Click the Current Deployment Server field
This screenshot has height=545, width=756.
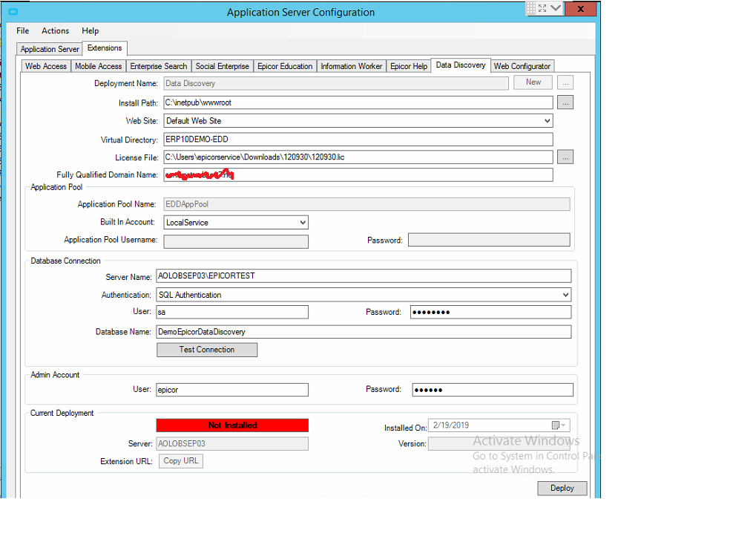pos(232,443)
